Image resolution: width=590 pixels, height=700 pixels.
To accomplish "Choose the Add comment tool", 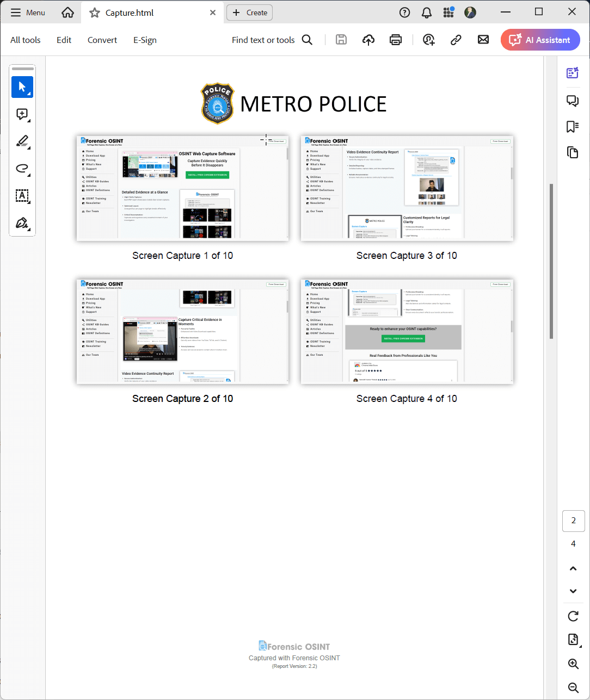I will [x=22, y=114].
